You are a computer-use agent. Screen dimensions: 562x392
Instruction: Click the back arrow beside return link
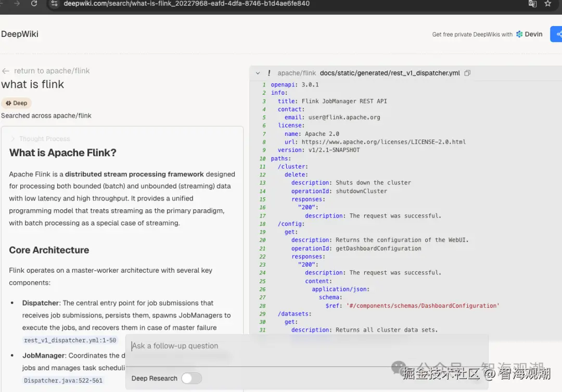click(5, 71)
